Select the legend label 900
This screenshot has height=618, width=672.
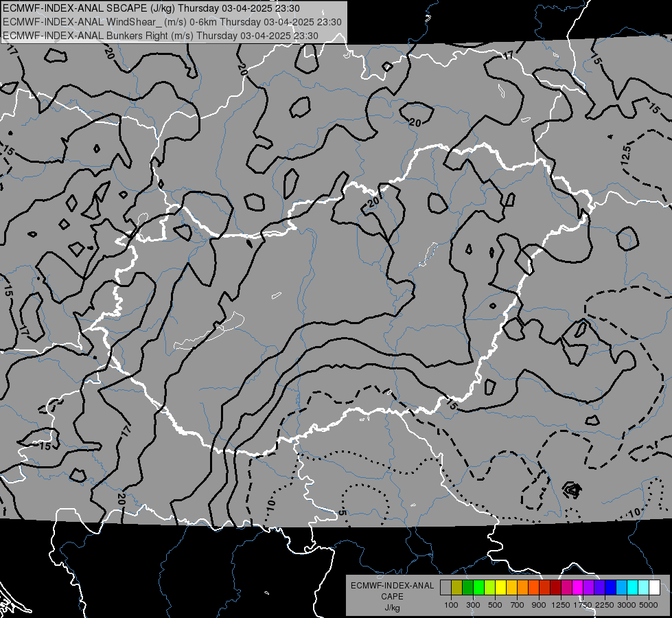coord(539,605)
